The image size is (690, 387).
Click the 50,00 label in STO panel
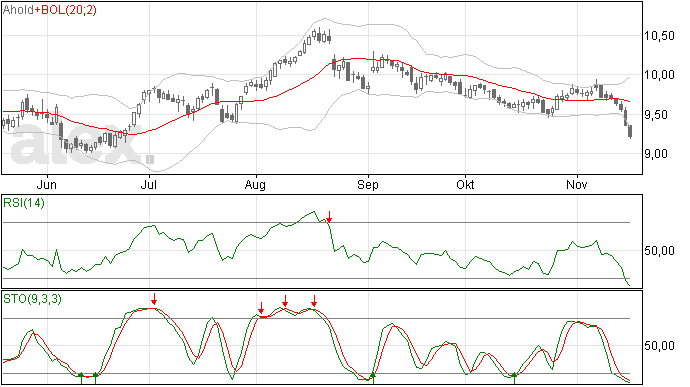tap(660, 346)
